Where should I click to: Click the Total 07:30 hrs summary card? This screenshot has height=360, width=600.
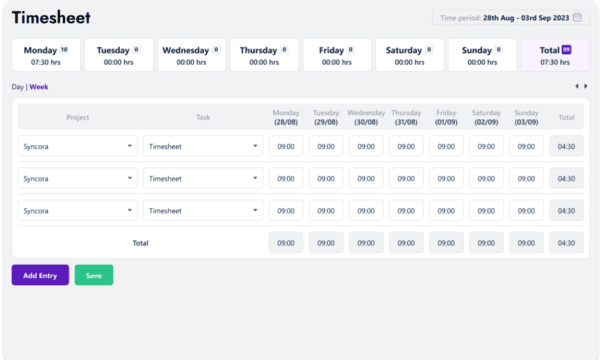coord(555,55)
